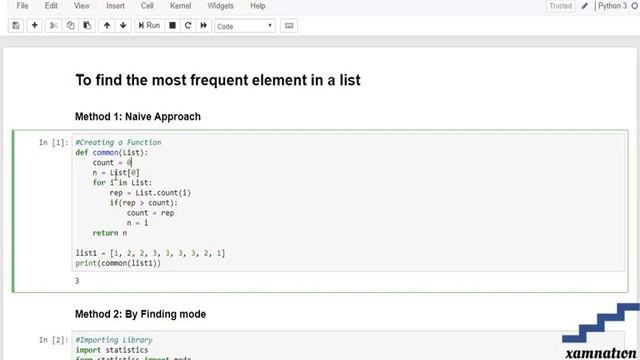Restart kernel and run all fast-forward icon

(x=204, y=26)
